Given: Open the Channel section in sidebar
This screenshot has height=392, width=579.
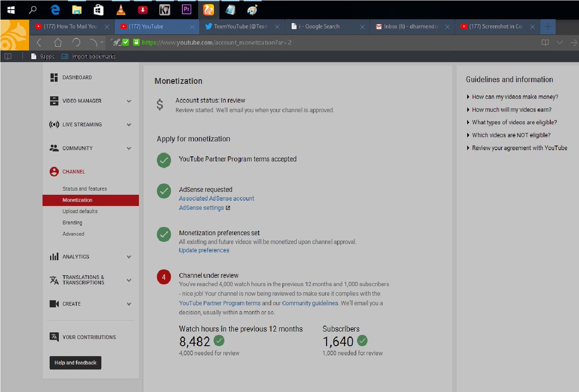Looking at the screenshot, I should (73, 172).
